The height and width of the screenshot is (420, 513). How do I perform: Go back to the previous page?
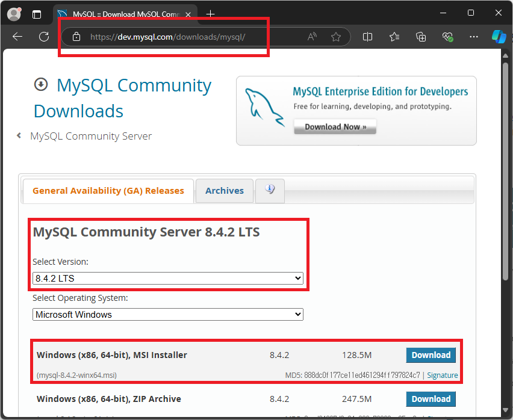(x=17, y=37)
